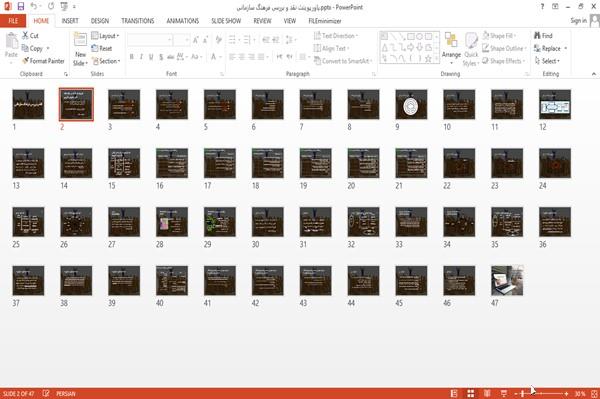Viewport: 600px width, 399px height.
Task: Select slide 1 thumbnail
Action: pyautogui.click(x=28, y=104)
